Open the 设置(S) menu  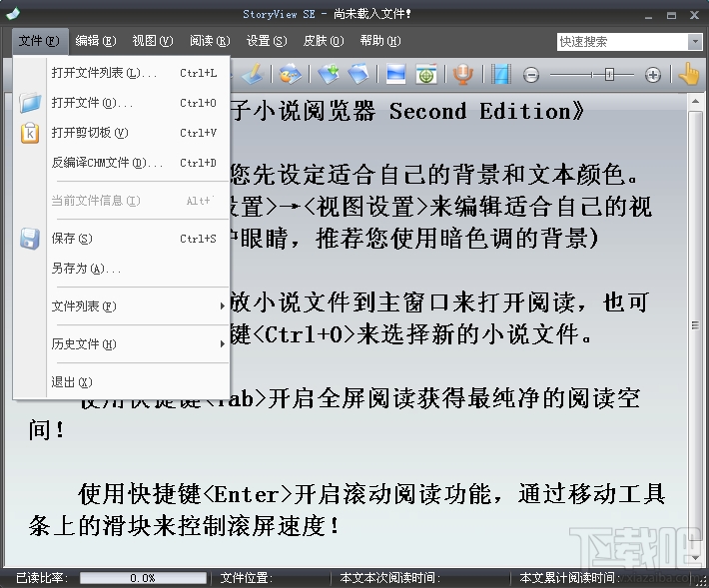click(x=267, y=41)
